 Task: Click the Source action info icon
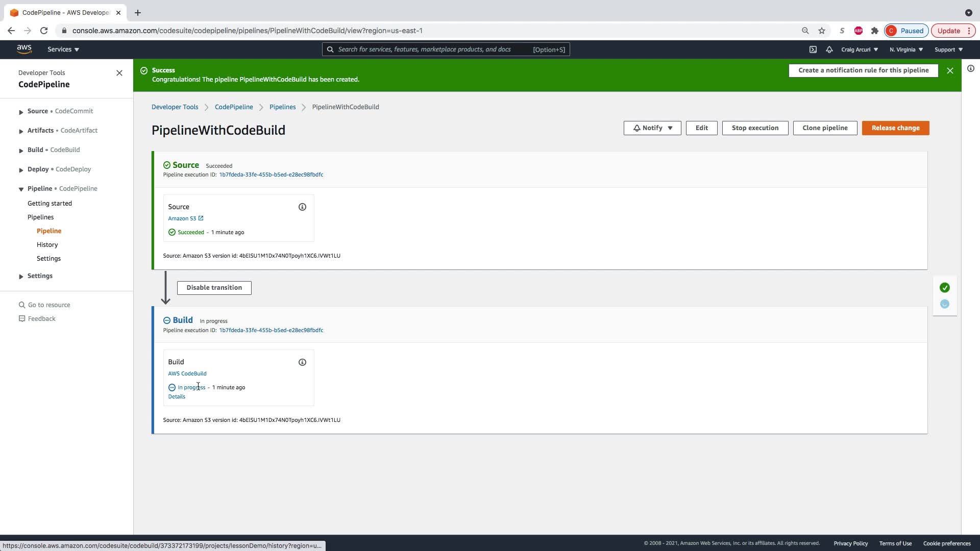[302, 207]
